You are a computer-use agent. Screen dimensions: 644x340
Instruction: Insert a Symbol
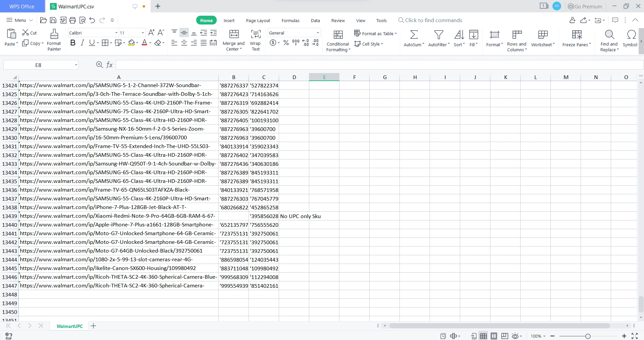click(x=630, y=38)
